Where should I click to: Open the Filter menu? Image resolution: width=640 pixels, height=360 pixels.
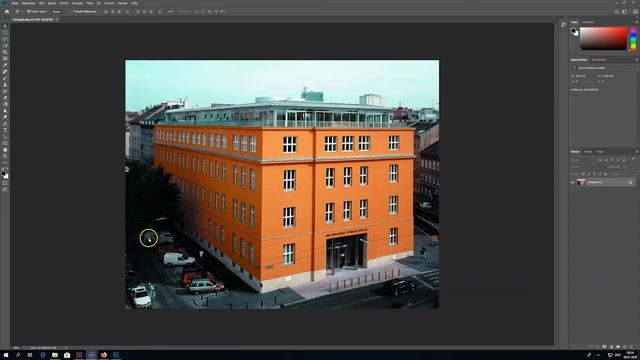click(89, 3)
